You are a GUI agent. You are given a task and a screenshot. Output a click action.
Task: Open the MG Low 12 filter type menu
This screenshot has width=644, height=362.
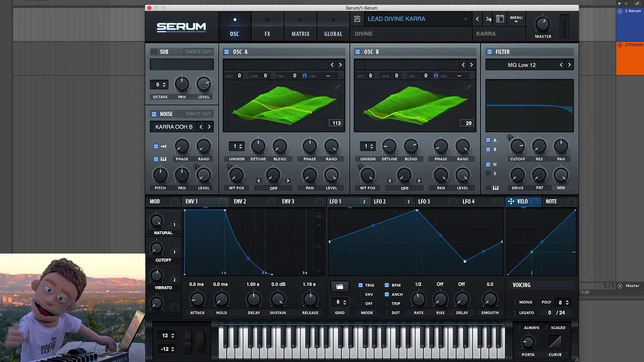[522, 65]
